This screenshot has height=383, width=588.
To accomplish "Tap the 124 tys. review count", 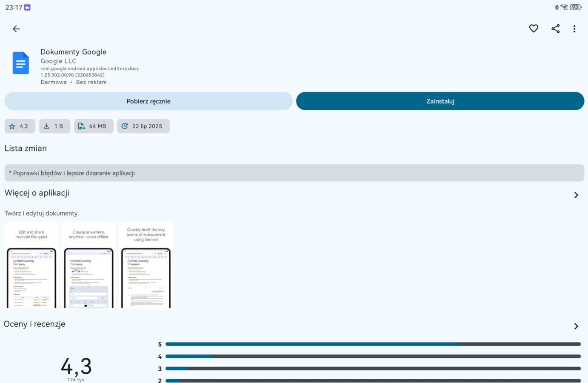I will [76, 380].
